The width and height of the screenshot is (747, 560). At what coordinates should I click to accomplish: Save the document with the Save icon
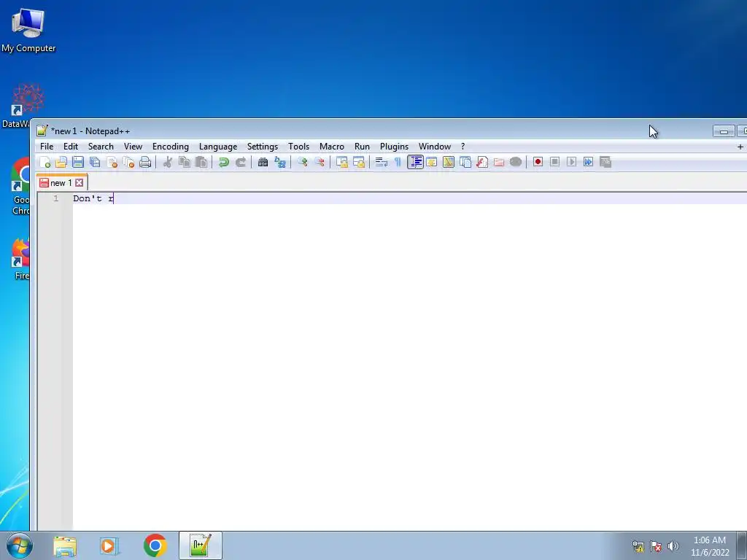[x=78, y=162]
